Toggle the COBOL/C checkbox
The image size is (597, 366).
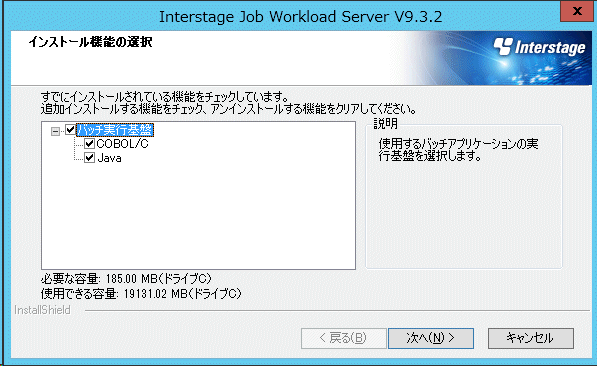coord(89,144)
